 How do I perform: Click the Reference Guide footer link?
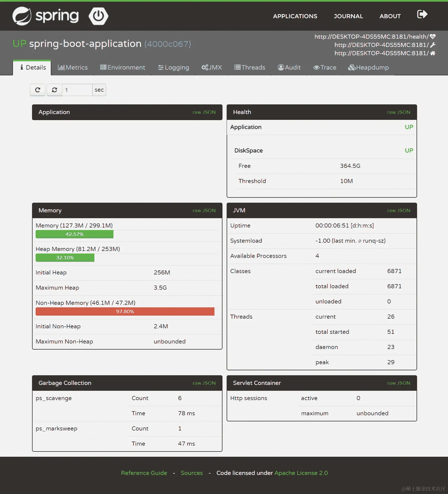144,473
